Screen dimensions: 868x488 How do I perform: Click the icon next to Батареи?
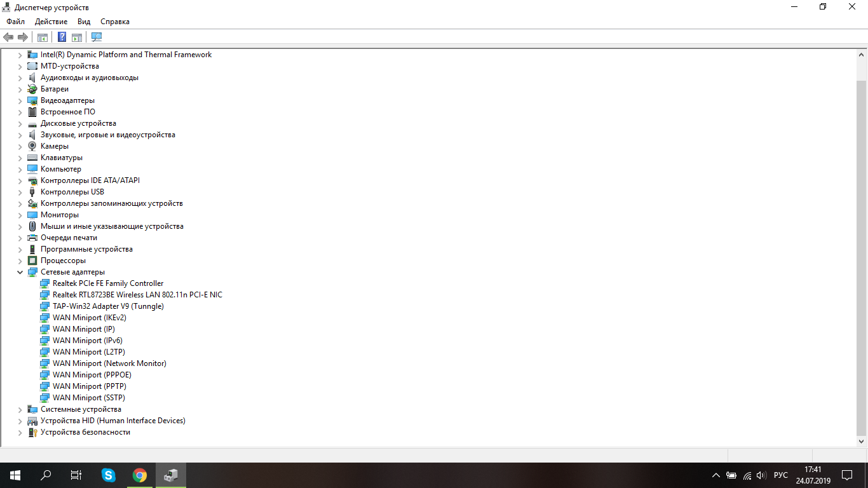[32, 89]
